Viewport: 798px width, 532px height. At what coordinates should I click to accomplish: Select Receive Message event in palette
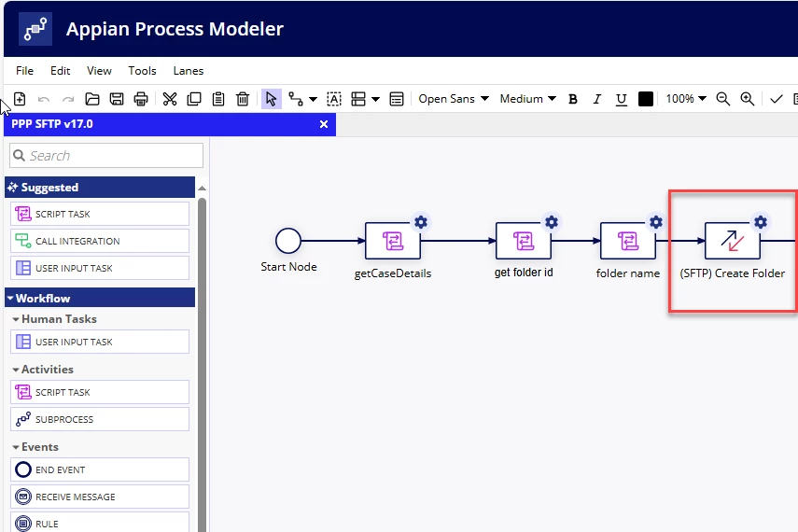pyautogui.click(x=100, y=497)
